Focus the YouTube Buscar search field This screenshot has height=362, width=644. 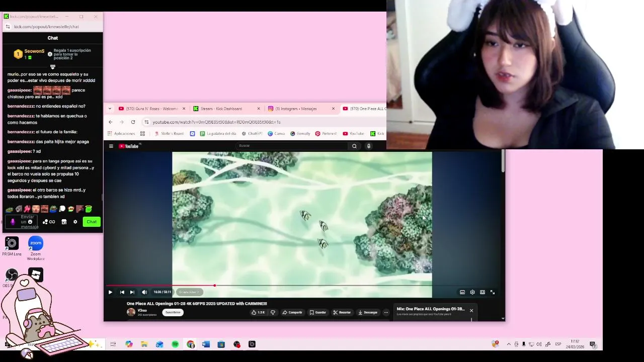pyautogui.click(x=292, y=146)
